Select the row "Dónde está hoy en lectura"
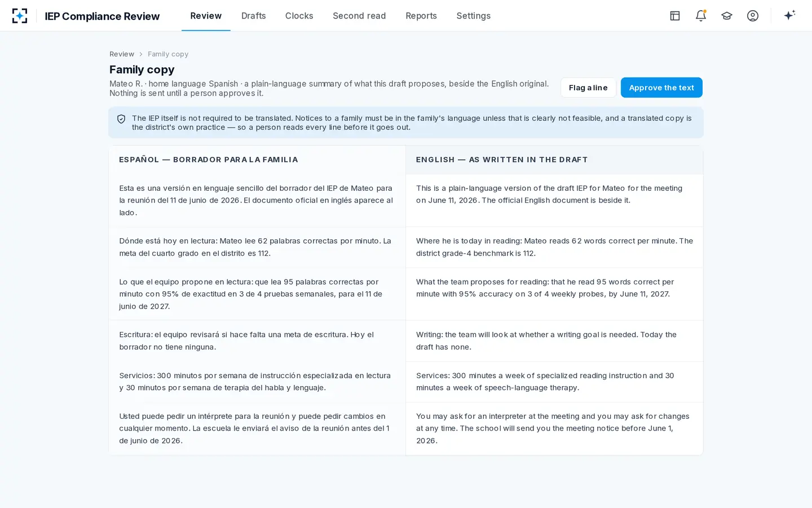Screen dimensions: 812x508 (257, 247)
